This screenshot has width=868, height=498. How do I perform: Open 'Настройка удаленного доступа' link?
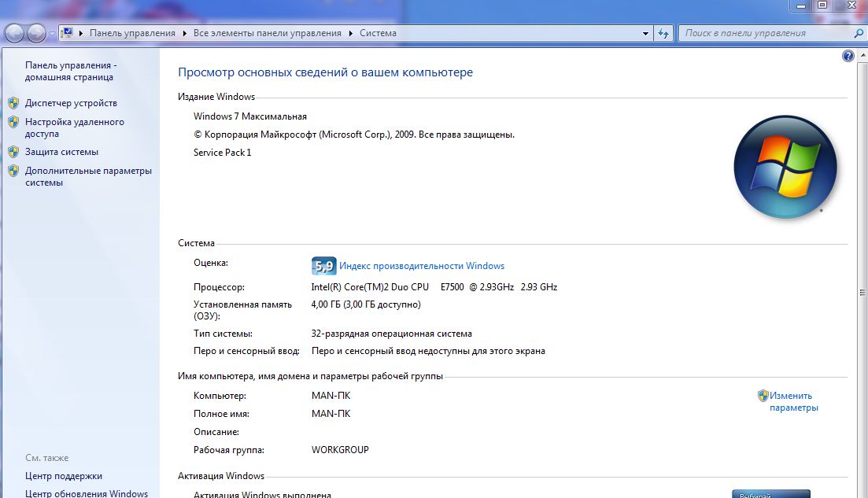[74, 127]
